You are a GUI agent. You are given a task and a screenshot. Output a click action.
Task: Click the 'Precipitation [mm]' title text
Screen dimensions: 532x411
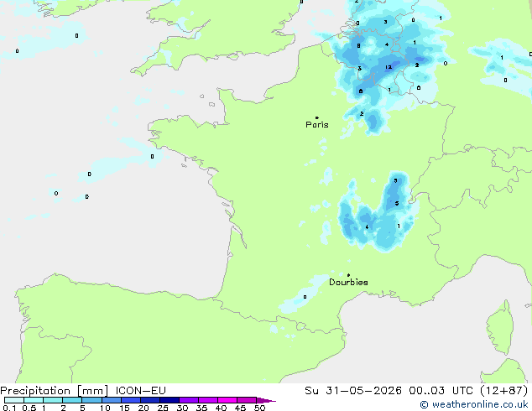tap(55, 391)
